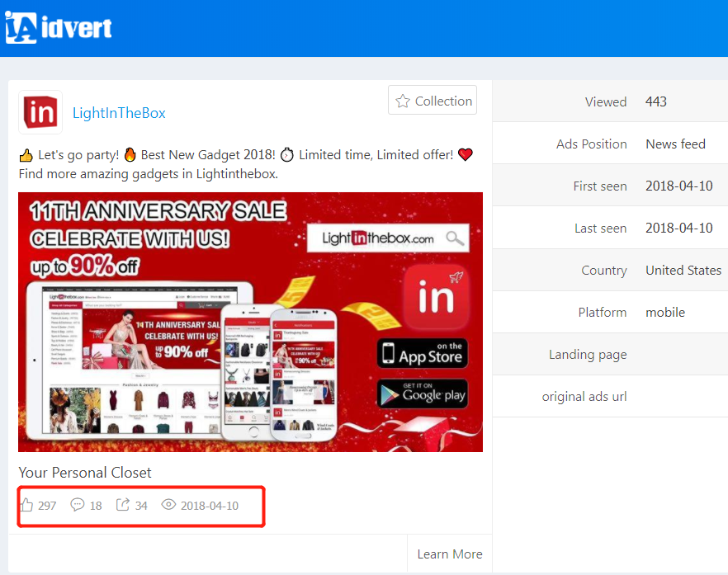Click the Ads Position label
This screenshot has width=728, height=575.
pos(592,144)
